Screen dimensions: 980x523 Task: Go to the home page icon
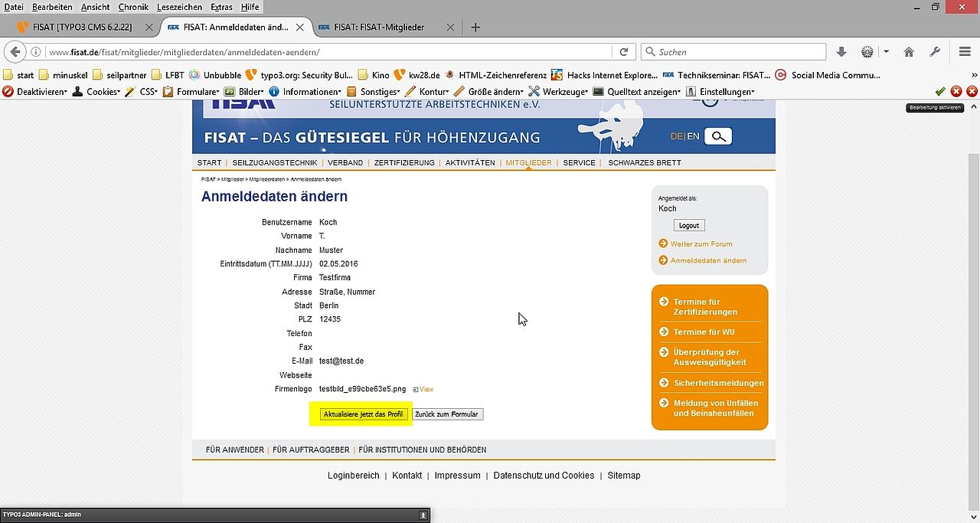[909, 52]
